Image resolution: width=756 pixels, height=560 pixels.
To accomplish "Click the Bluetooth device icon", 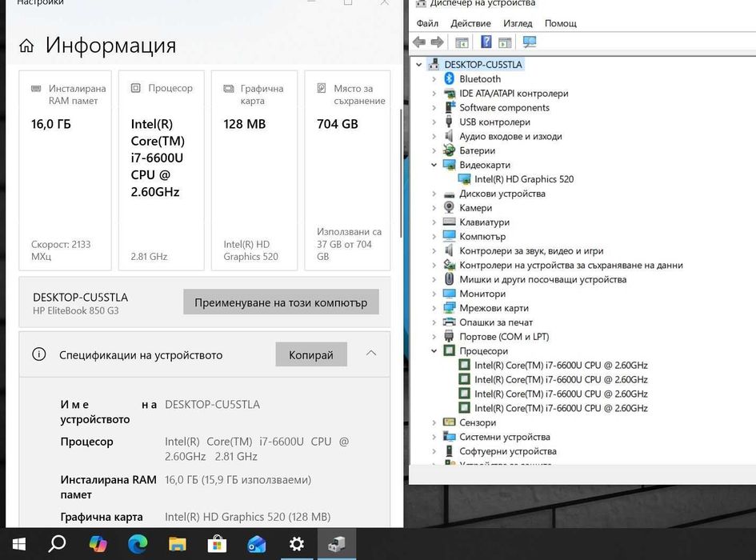I will pyautogui.click(x=449, y=78).
